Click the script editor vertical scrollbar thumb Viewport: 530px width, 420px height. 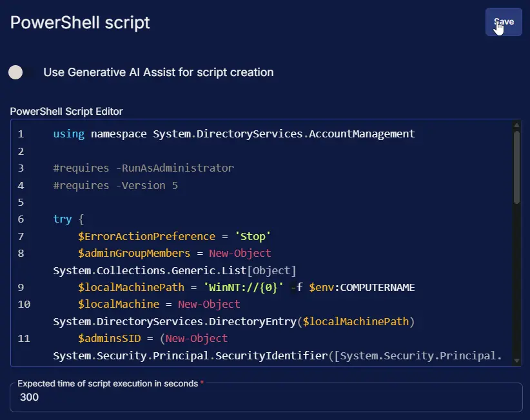(x=516, y=168)
